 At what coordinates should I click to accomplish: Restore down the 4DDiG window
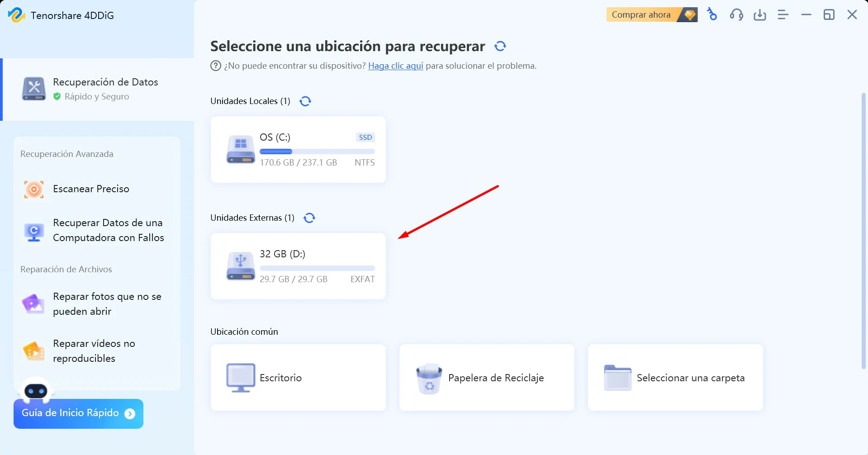829,15
